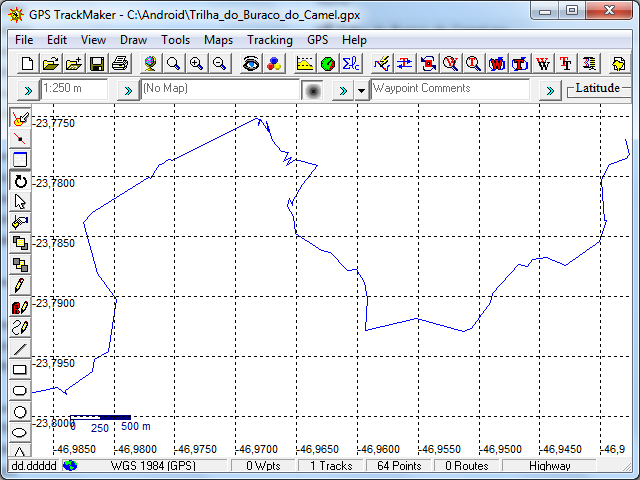640x480 pixels.
Task: Toggle the eye visibility icon
Action: point(251,64)
